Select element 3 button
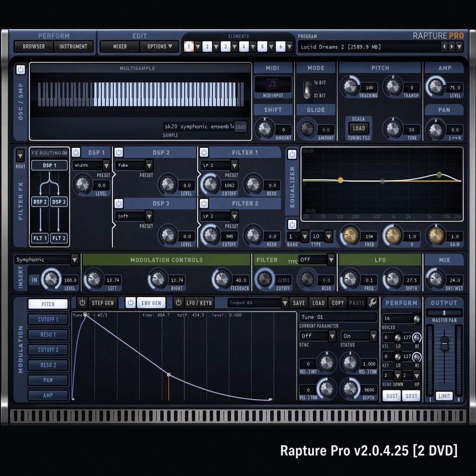The width and height of the screenshot is (476, 476). [225, 46]
